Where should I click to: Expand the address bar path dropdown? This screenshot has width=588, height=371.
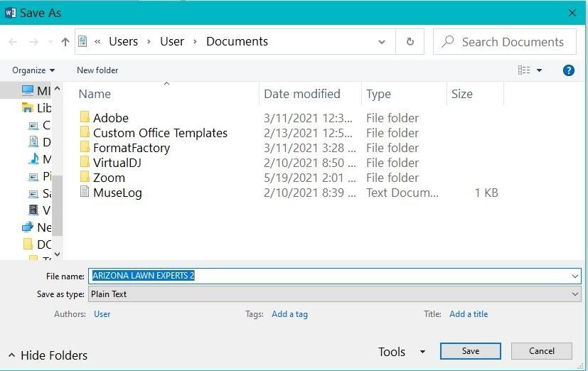[x=383, y=42]
